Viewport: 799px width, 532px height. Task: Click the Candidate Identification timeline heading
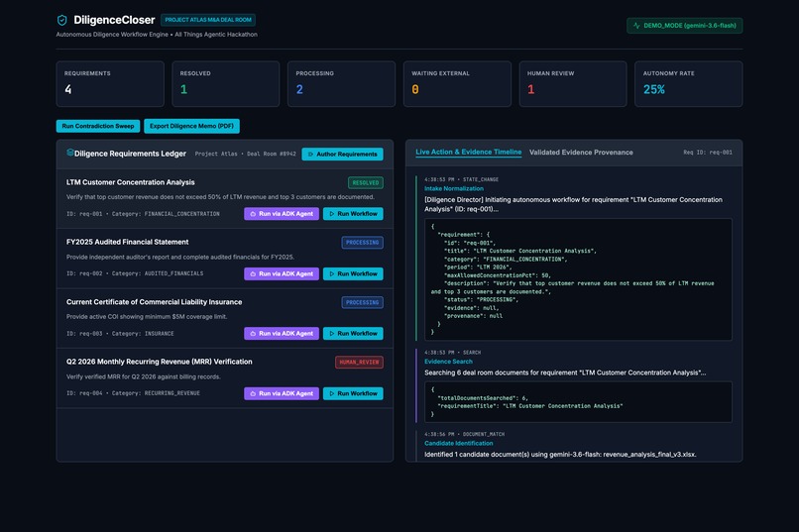click(459, 444)
